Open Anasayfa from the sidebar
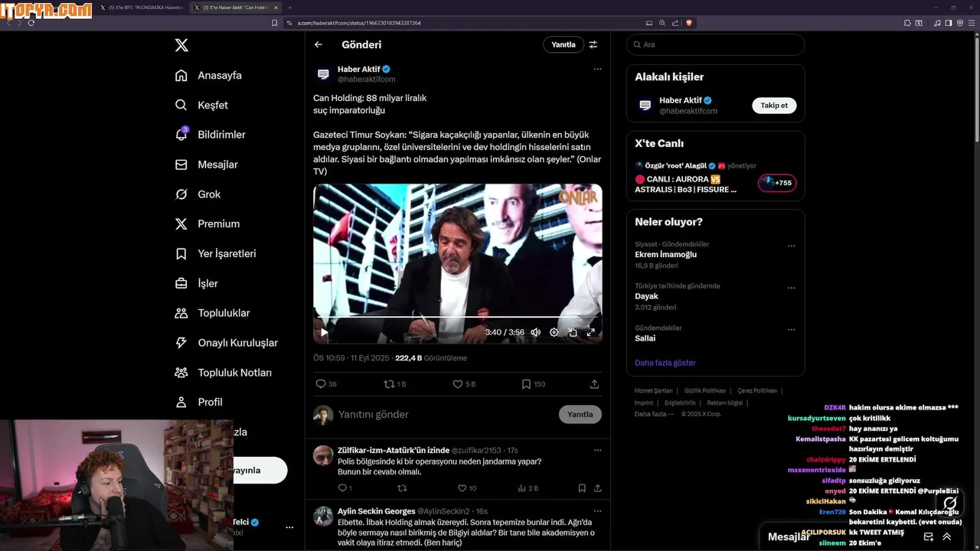 (208, 75)
